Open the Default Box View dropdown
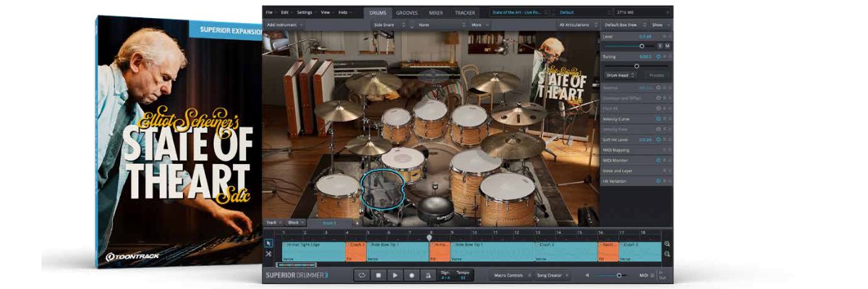The width and height of the screenshot is (868, 289). [x=624, y=25]
